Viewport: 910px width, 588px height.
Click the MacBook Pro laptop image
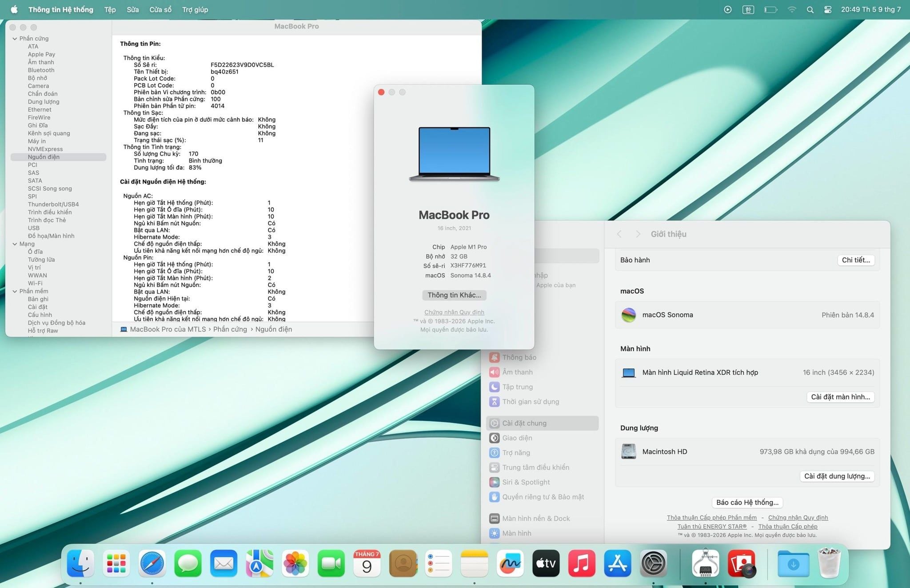click(x=454, y=154)
